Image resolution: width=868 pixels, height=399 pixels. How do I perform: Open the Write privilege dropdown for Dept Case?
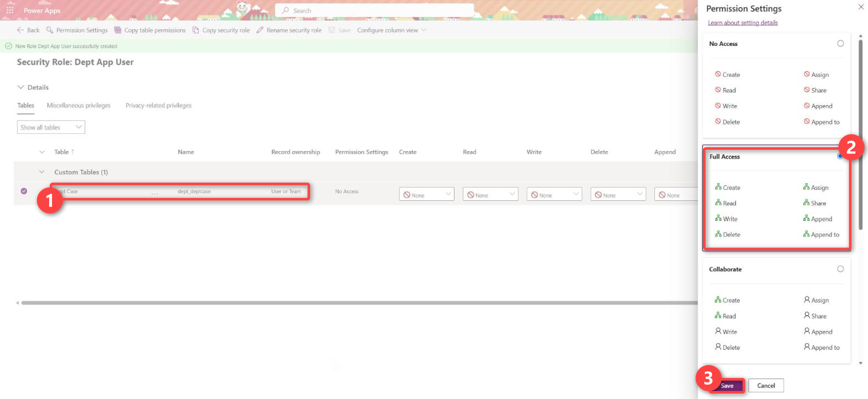pos(554,195)
